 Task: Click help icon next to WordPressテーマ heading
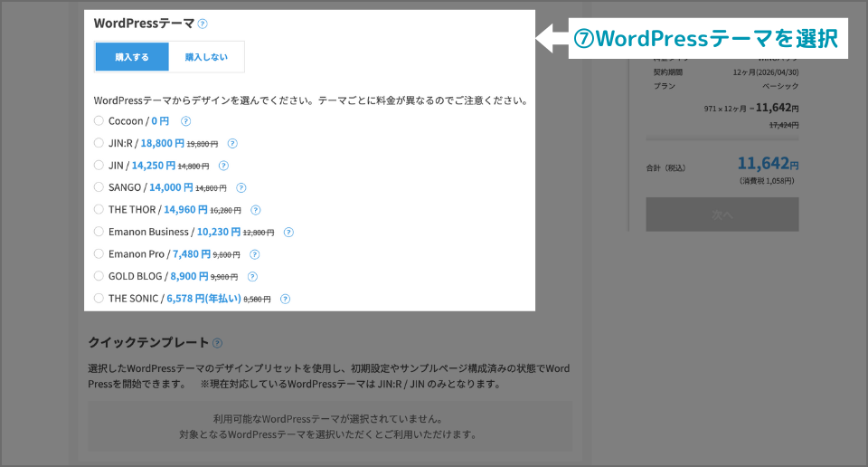coord(203,24)
